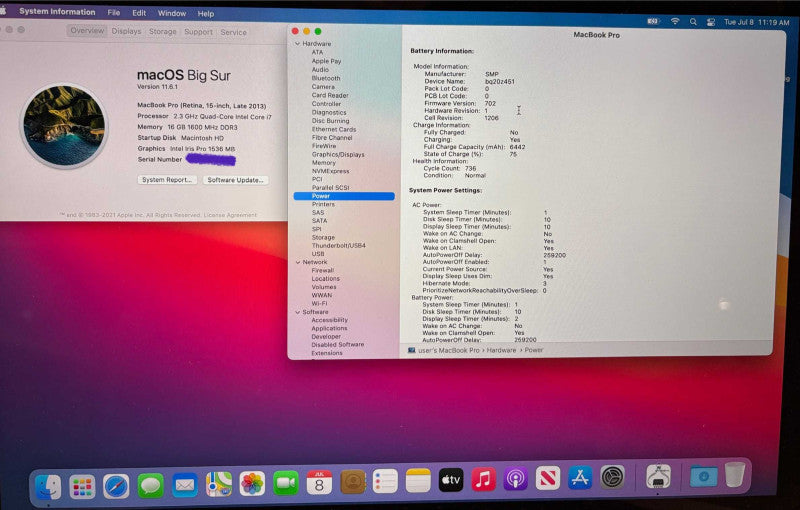Open the File menu

point(114,13)
